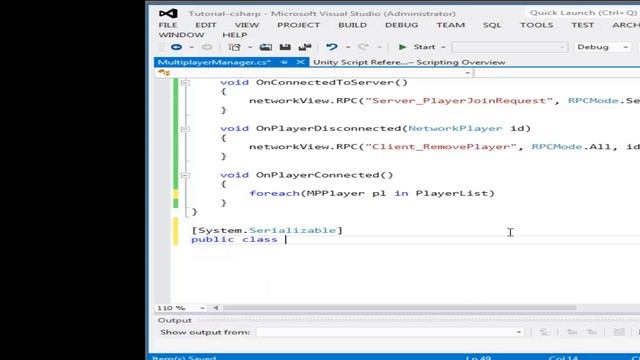This screenshot has height=360, width=640.
Task: Click the New Project toolbar icon
Action: pyautogui.click(x=234, y=47)
